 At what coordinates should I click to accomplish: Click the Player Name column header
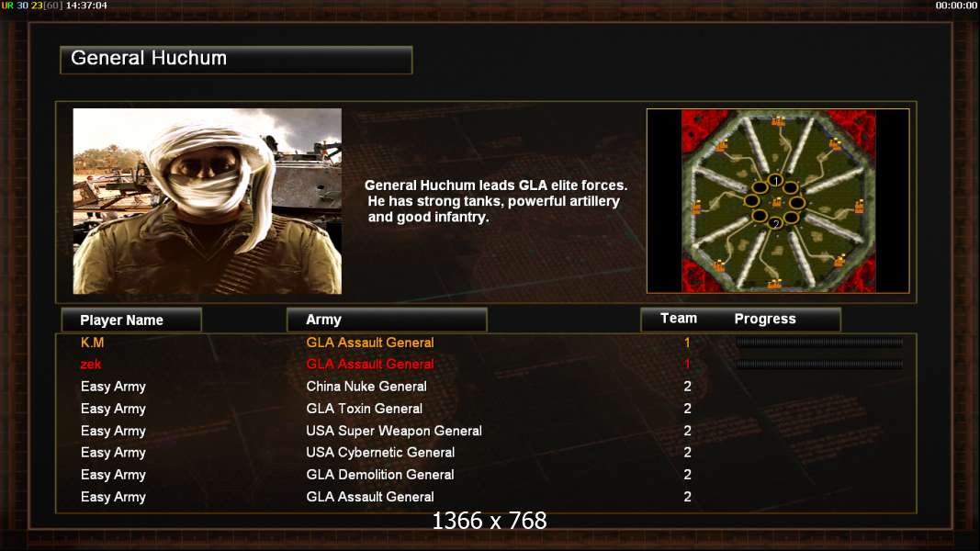pos(131,320)
